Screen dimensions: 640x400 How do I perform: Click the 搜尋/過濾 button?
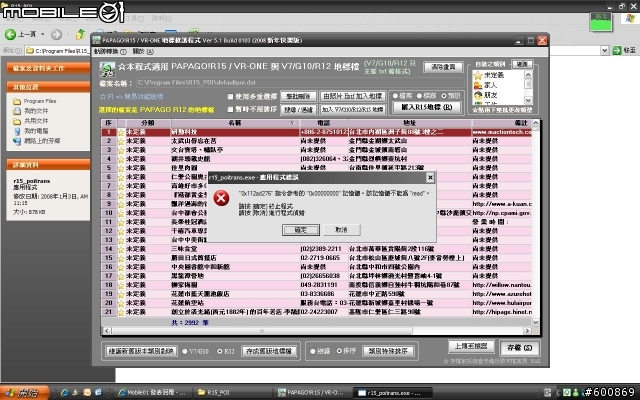coord(298,110)
